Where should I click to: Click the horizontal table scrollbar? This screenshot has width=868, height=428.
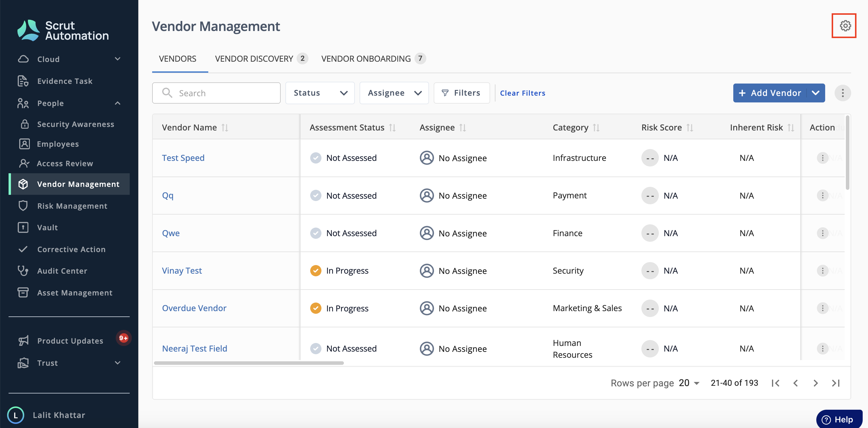[x=249, y=363]
